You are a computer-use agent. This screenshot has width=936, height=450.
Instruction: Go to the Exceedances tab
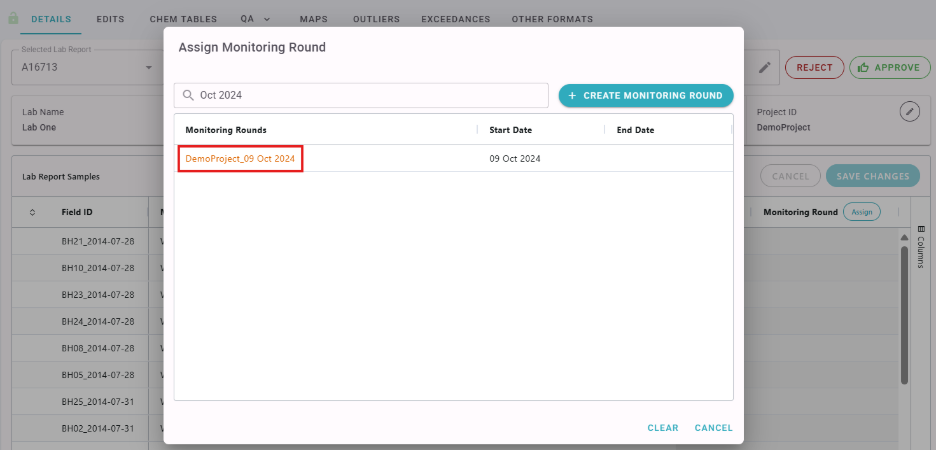click(x=455, y=19)
